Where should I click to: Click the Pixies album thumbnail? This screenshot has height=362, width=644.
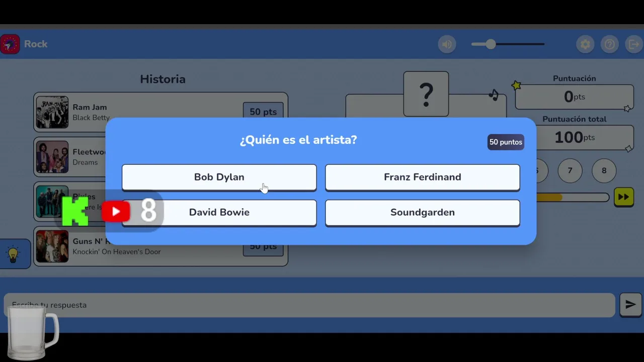(x=52, y=202)
